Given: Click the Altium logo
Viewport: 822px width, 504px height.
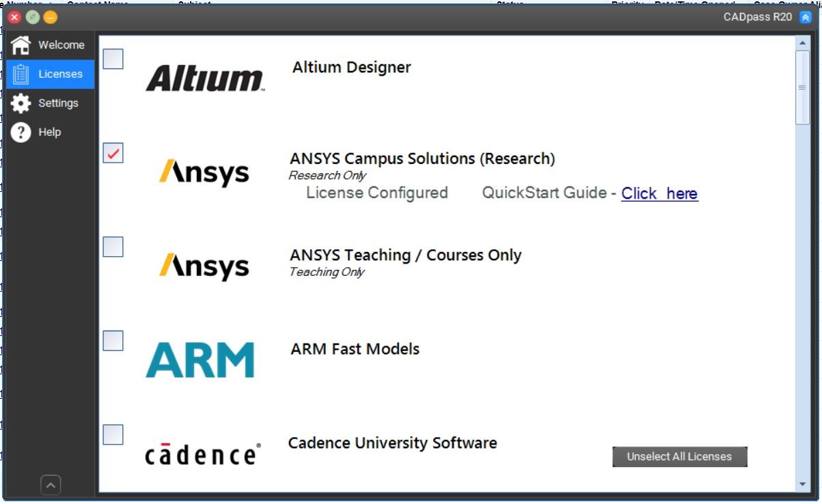Looking at the screenshot, I should coord(205,79).
